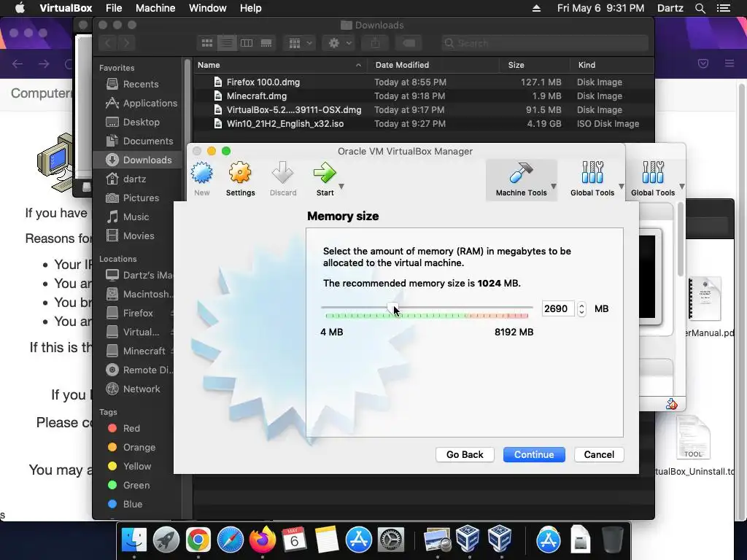Open Calendar from the Dock
The height and width of the screenshot is (560, 747).
coord(294,540)
